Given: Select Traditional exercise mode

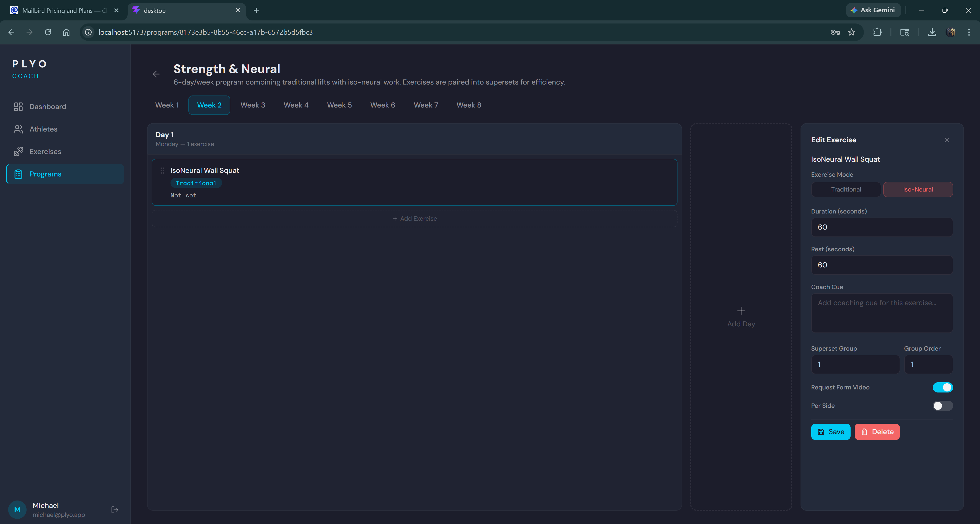Looking at the screenshot, I should click(846, 189).
